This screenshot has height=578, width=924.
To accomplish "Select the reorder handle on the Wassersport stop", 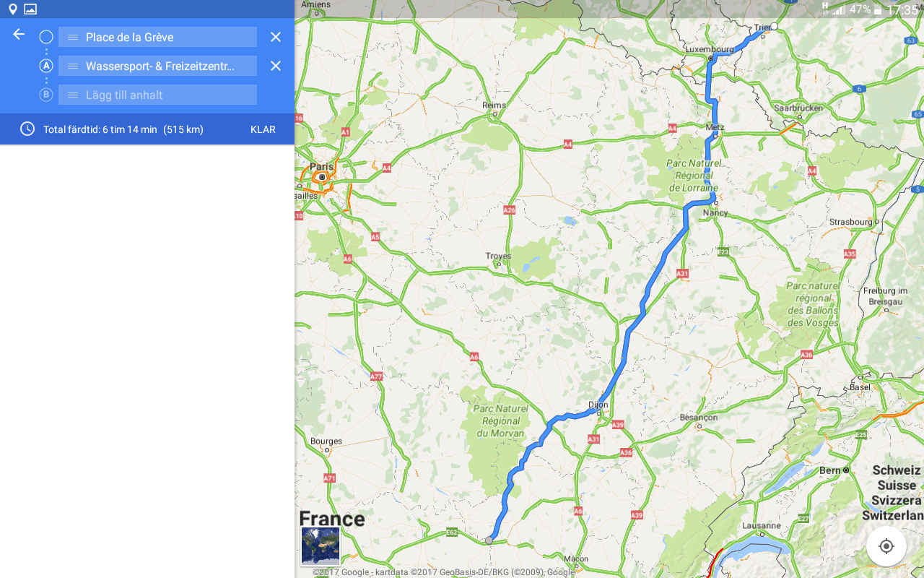I will [72, 66].
